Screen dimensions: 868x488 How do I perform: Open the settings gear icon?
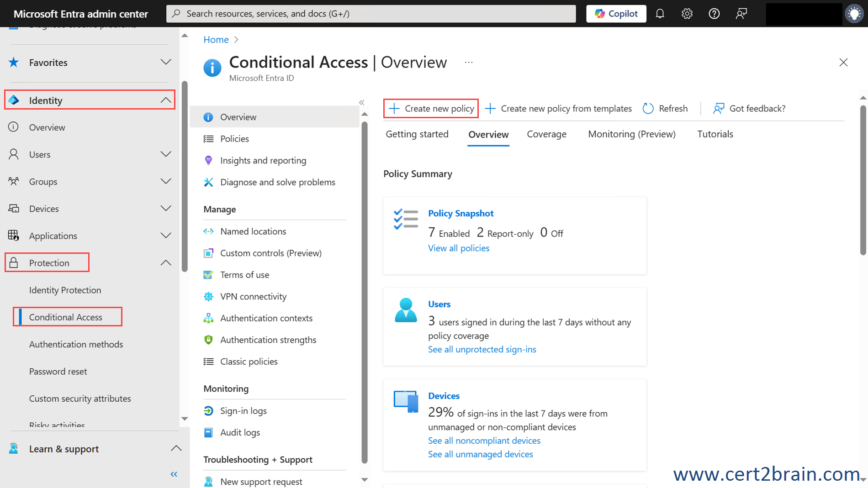[687, 14]
